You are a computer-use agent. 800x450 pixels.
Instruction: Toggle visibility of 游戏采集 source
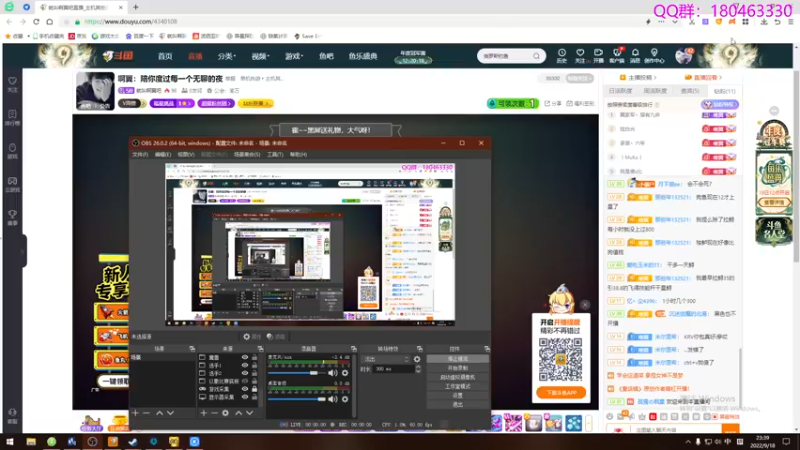pos(245,389)
